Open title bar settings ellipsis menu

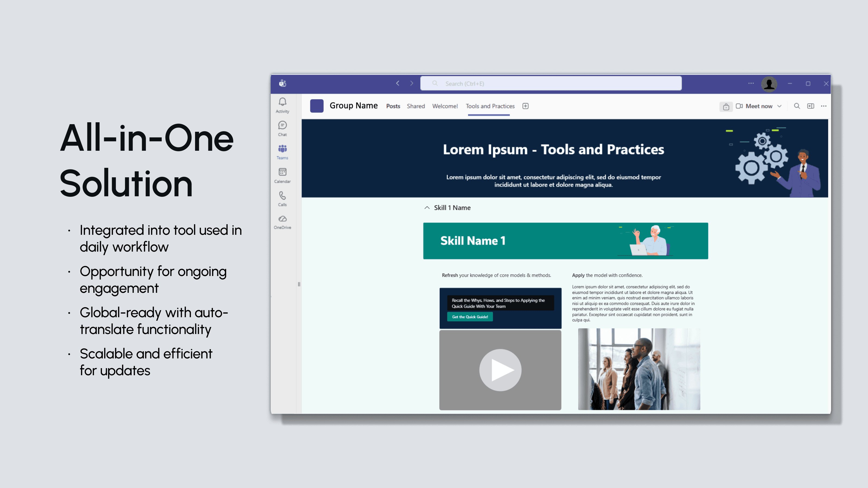(751, 83)
